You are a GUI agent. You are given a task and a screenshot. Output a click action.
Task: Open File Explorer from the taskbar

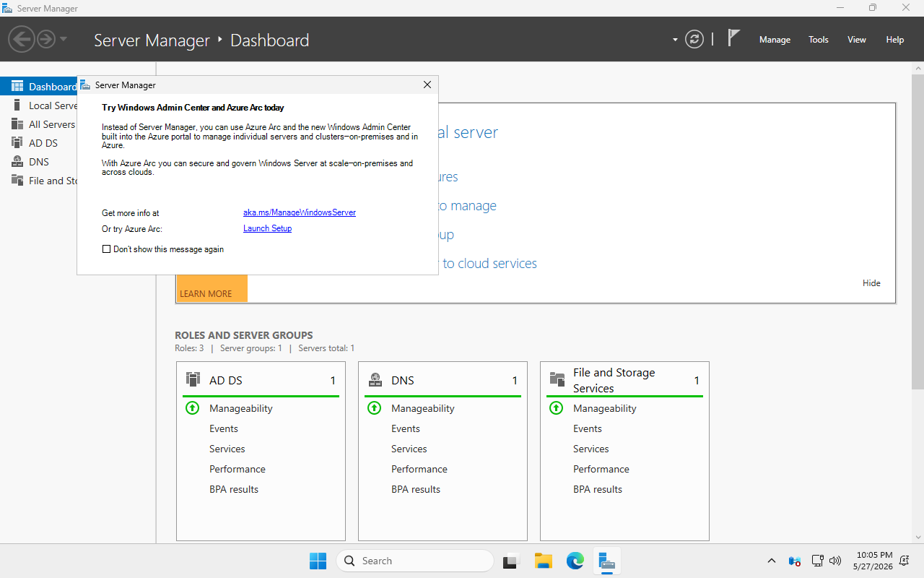click(544, 561)
